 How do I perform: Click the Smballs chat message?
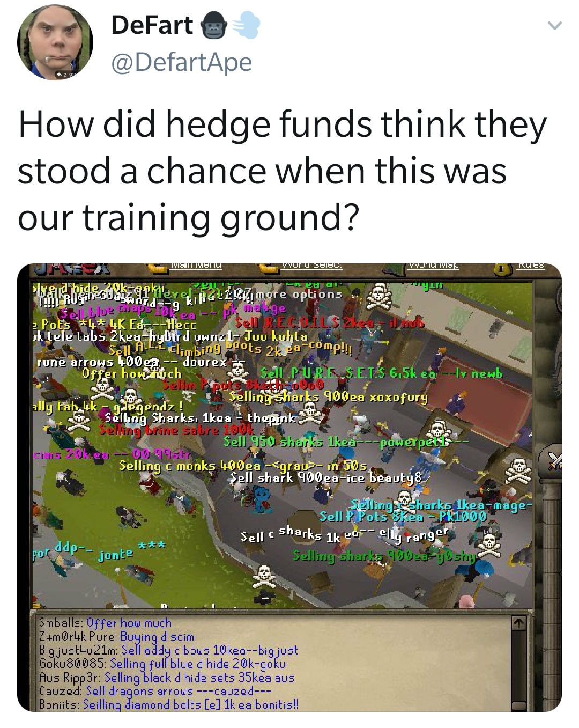[105, 623]
